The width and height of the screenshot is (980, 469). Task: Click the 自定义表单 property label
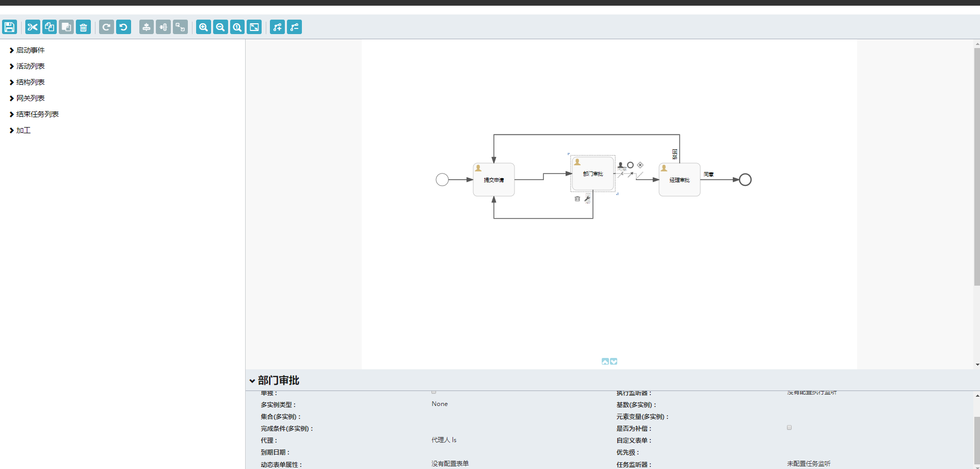tap(634, 441)
